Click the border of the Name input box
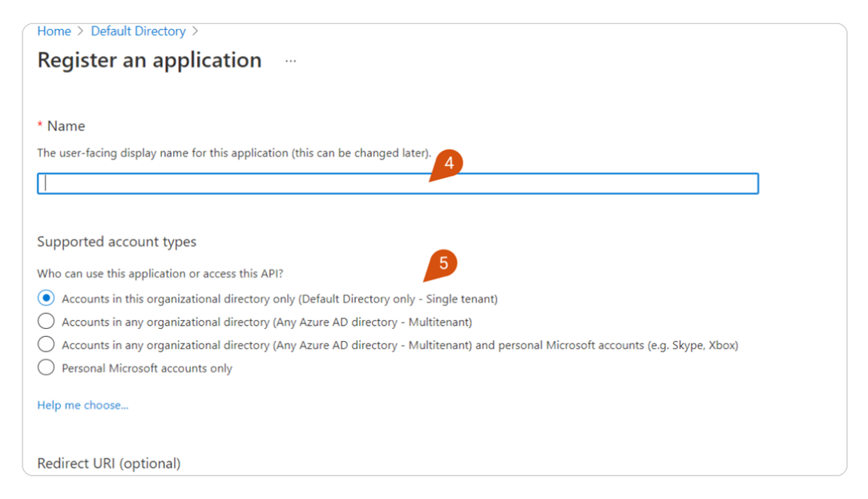This screenshot has width=868, height=499. 398,172
